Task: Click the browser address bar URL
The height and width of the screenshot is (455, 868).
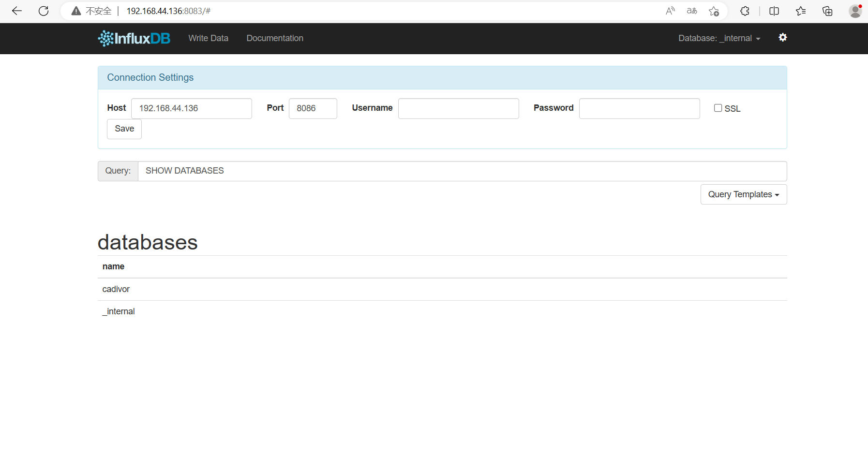Action: coord(168,11)
